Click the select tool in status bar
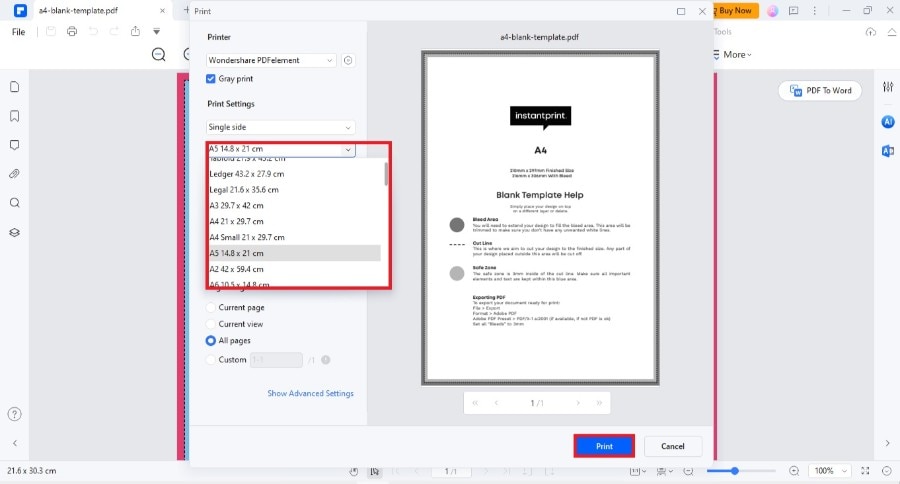 (x=375, y=471)
